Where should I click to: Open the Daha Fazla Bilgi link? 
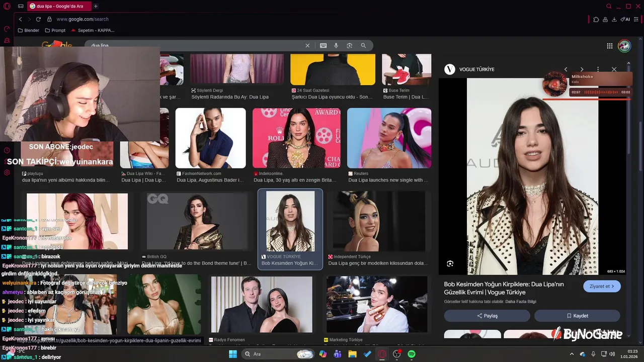coord(521,302)
